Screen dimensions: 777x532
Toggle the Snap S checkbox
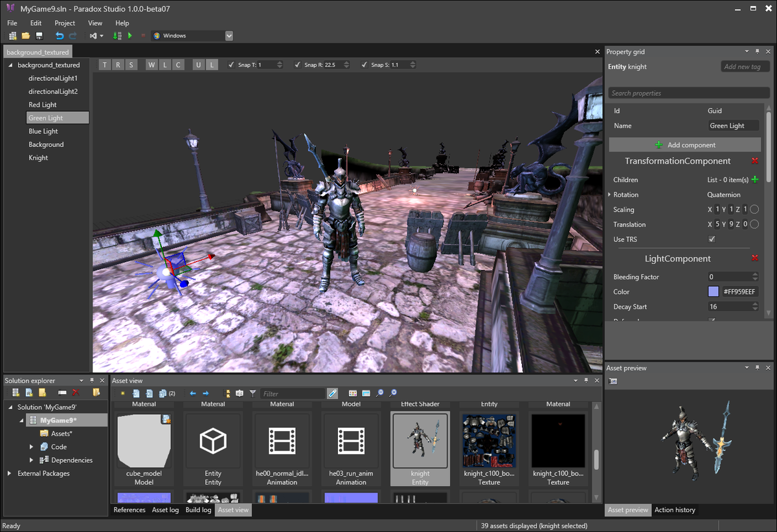click(x=364, y=65)
